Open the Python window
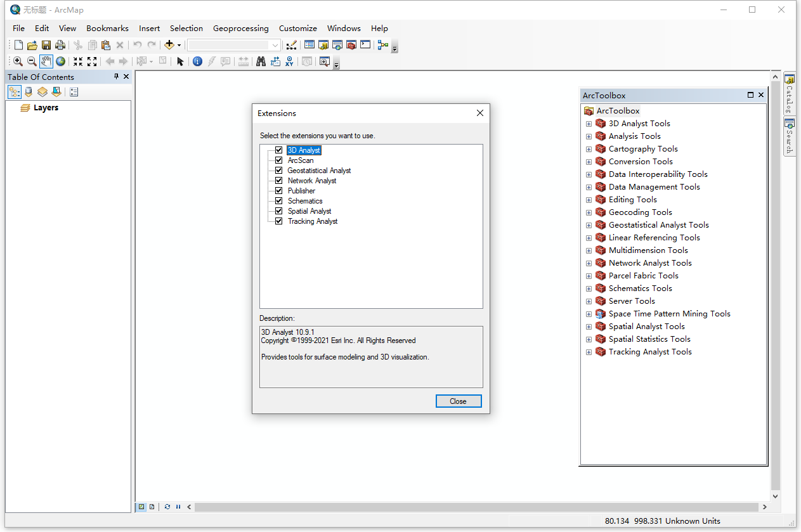The width and height of the screenshot is (801, 532). click(x=365, y=45)
